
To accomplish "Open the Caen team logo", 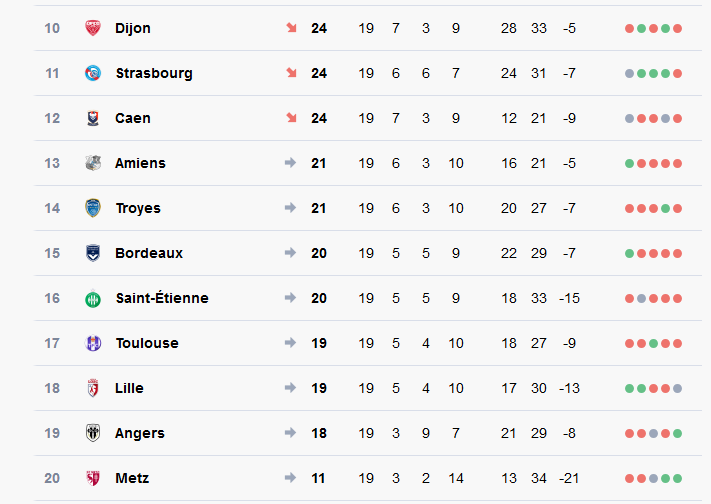I will (x=93, y=118).
